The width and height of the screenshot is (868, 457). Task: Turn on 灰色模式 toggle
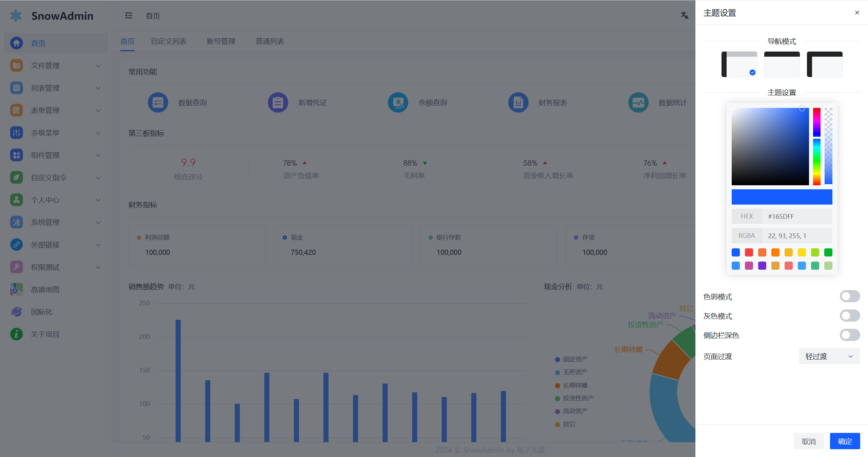pos(849,316)
